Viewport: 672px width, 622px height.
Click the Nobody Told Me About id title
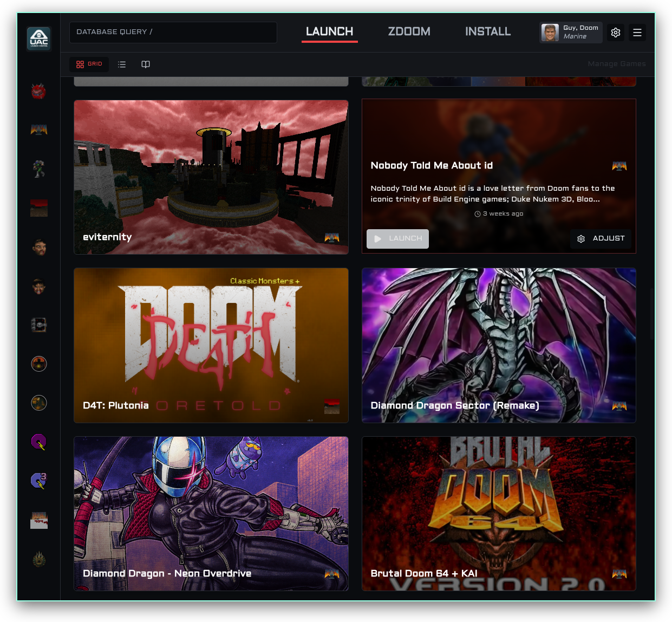432,166
